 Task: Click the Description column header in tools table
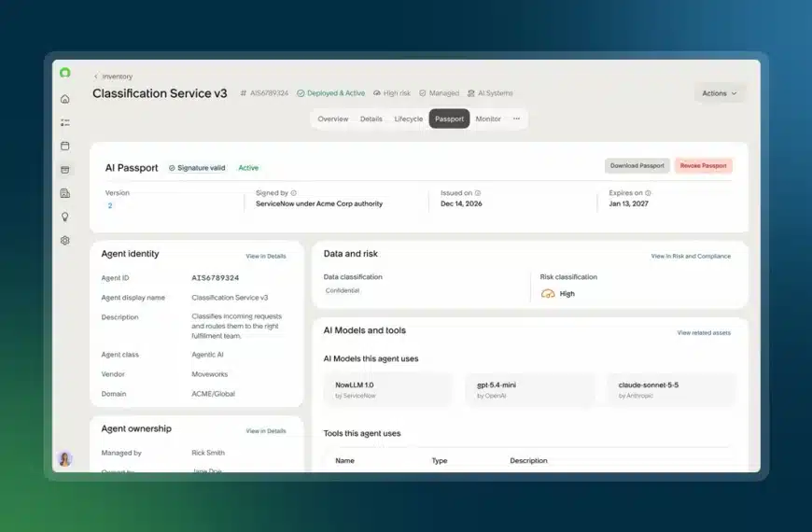pyautogui.click(x=528, y=460)
